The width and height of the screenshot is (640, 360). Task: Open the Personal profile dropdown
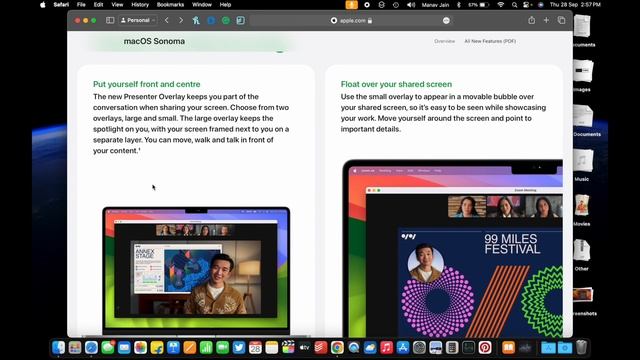point(138,20)
